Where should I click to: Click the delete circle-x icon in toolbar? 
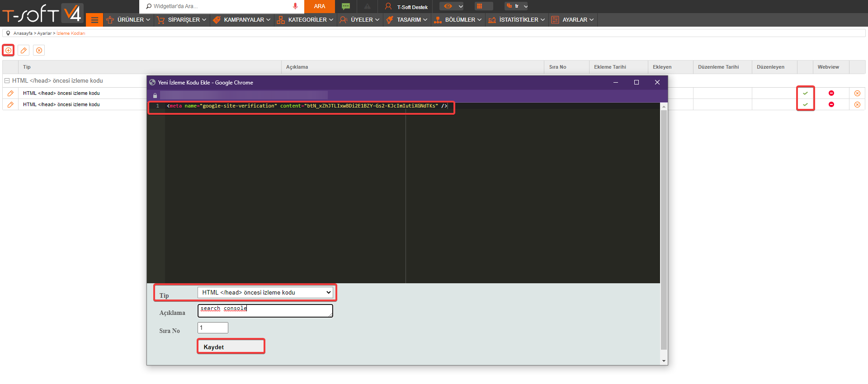point(39,50)
